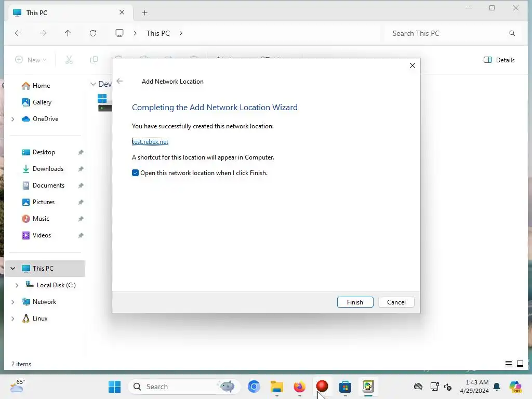Click Finish in Add Network Location wizard
Viewport: 532px width, 399px height.
(x=355, y=302)
